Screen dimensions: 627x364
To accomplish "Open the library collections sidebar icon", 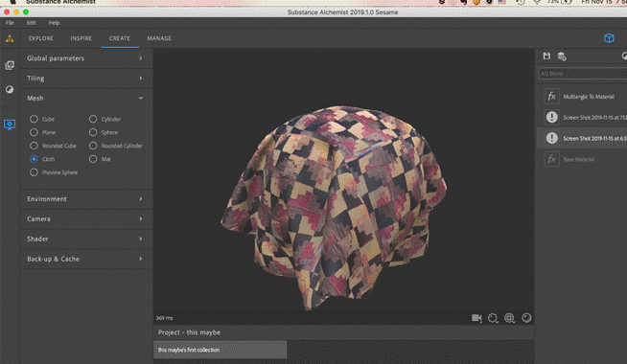I will coord(10,65).
